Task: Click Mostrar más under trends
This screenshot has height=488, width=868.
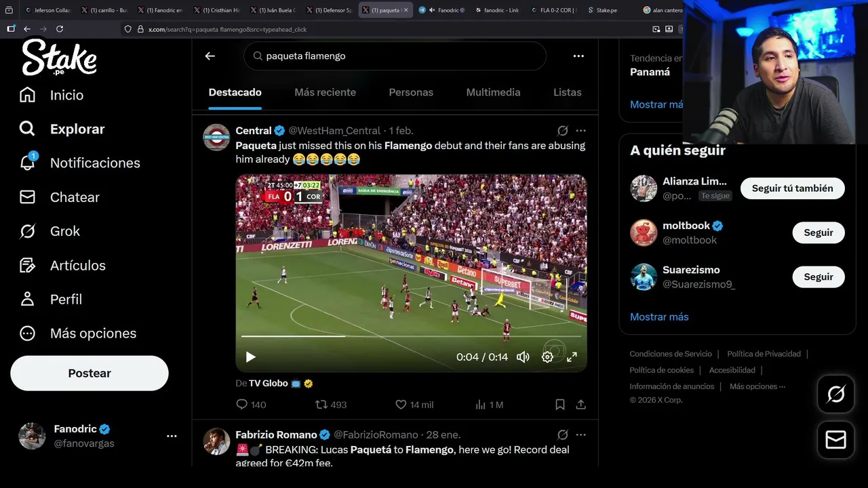Action: click(656, 104)
